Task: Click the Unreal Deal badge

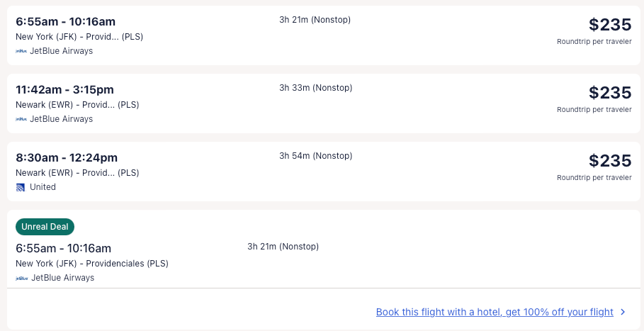Action: (x=45, y=227)
